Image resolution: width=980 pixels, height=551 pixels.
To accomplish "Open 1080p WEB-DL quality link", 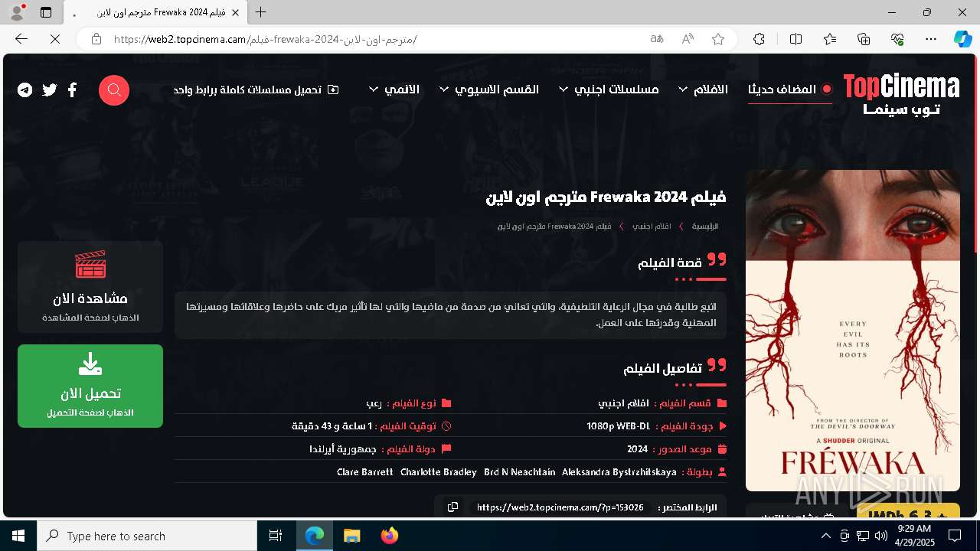I will (619, 426).
